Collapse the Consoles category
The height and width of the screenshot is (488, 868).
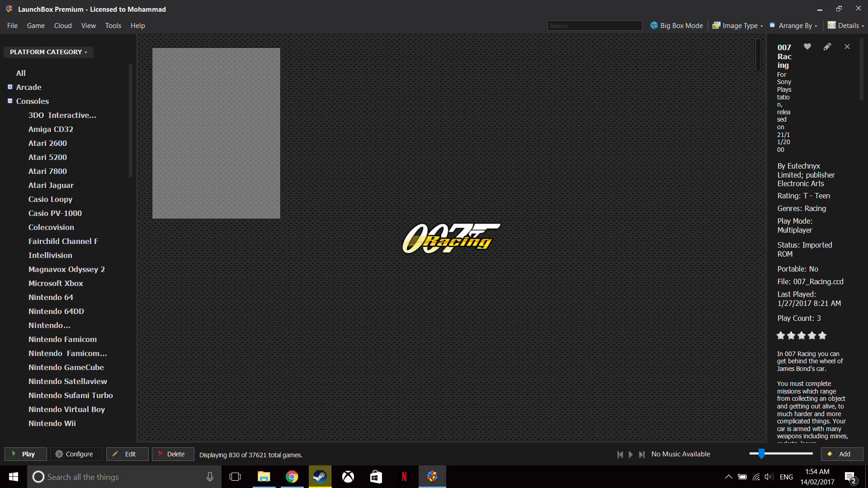point(10,101)
